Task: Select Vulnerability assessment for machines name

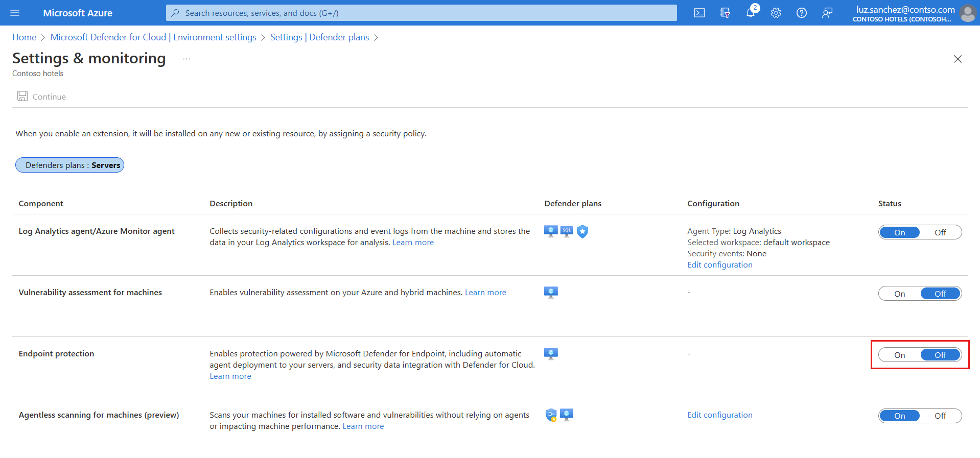Action: coord(90,293)
